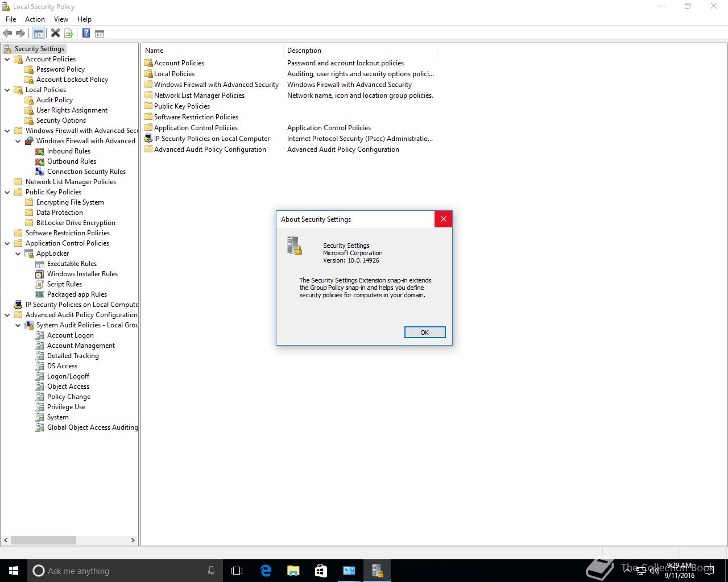Open the File menu

[11, 19]
